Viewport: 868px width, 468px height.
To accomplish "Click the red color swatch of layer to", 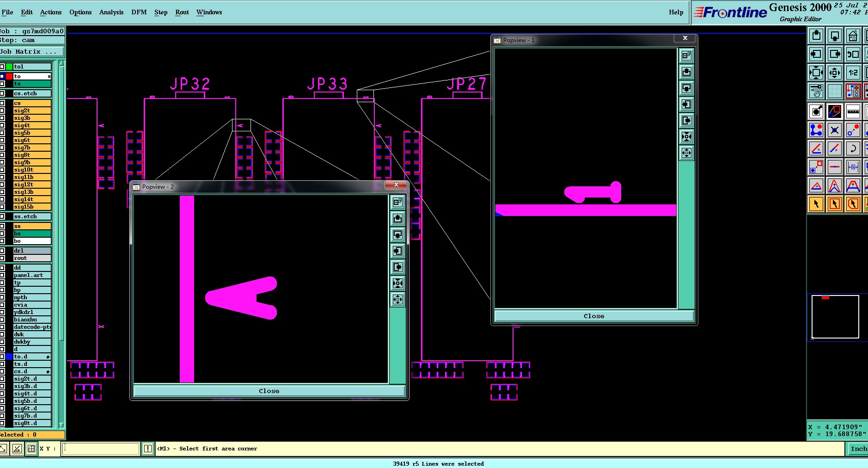I will (x=9, y=76).
